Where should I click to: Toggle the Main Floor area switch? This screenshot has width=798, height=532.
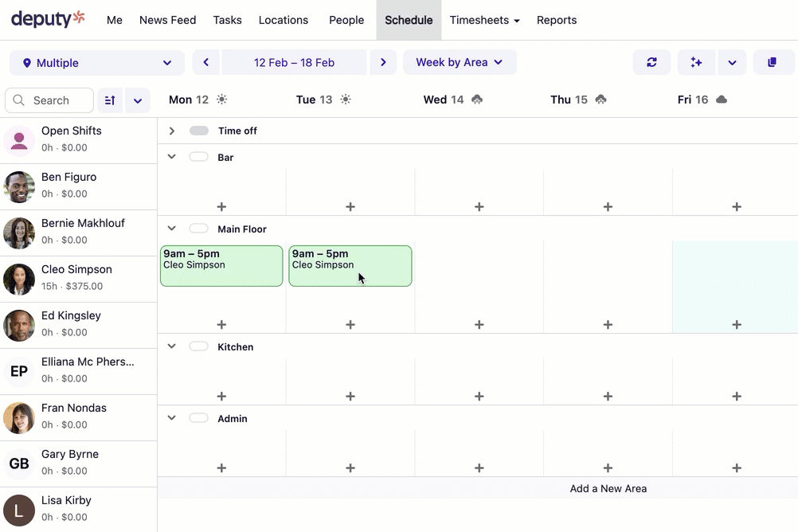199,229
